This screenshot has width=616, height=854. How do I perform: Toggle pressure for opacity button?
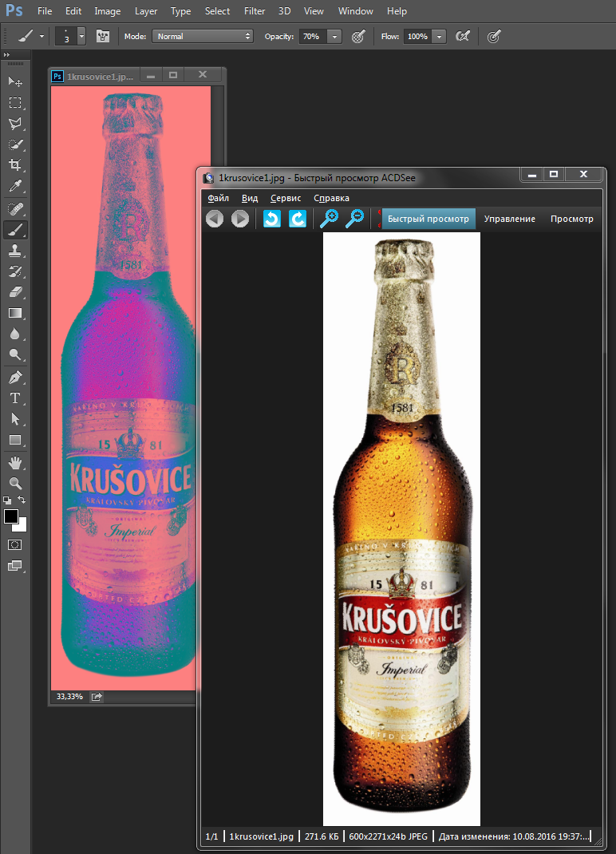tap(357, 37)
